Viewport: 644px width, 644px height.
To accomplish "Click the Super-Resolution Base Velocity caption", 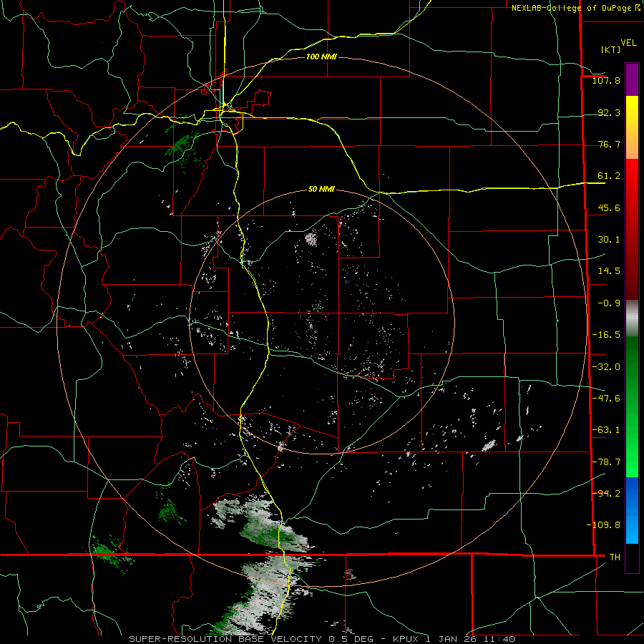I will 321,639.
